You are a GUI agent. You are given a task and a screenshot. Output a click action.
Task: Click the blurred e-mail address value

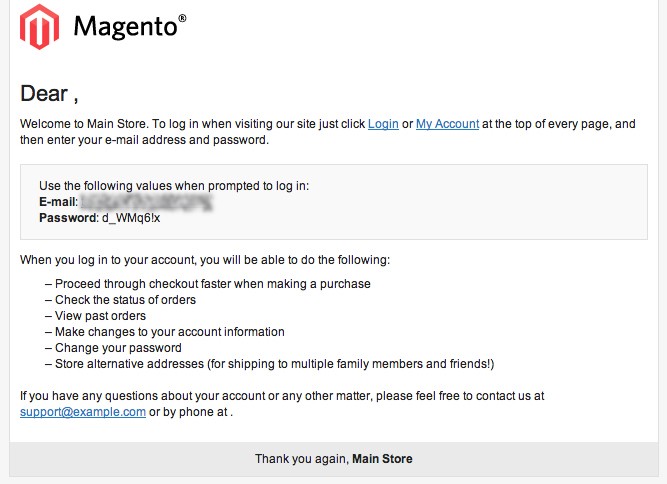(146, 202)
